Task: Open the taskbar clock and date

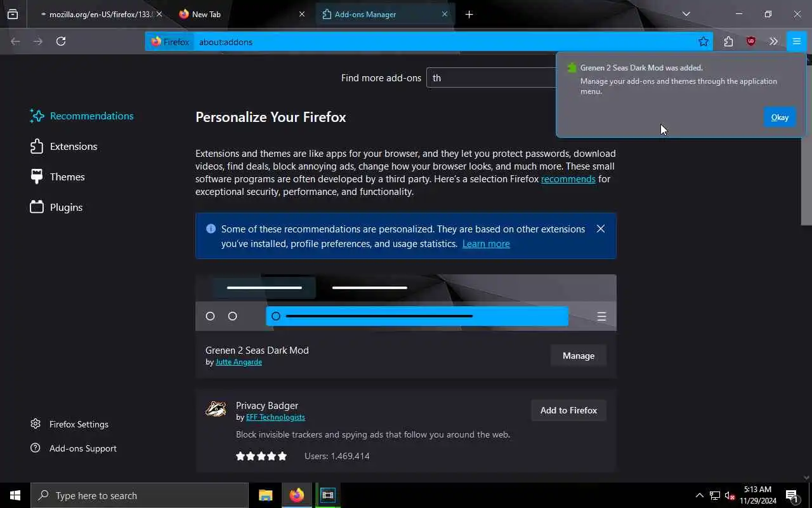Action: pyautogui.click(x=757, y=495)
